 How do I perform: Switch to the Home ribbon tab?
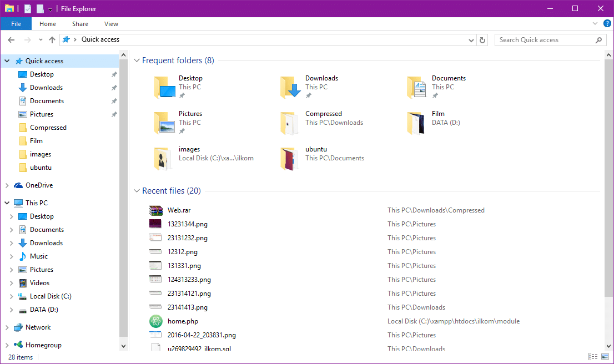[x=48, y=24]
